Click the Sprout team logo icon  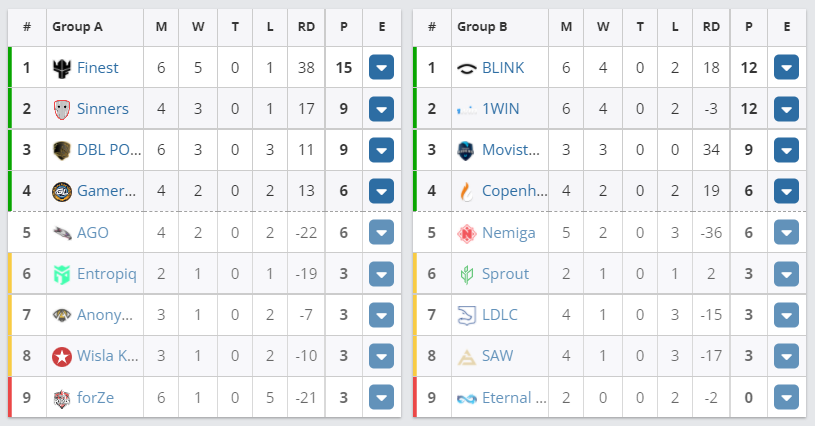click(467, 274)
